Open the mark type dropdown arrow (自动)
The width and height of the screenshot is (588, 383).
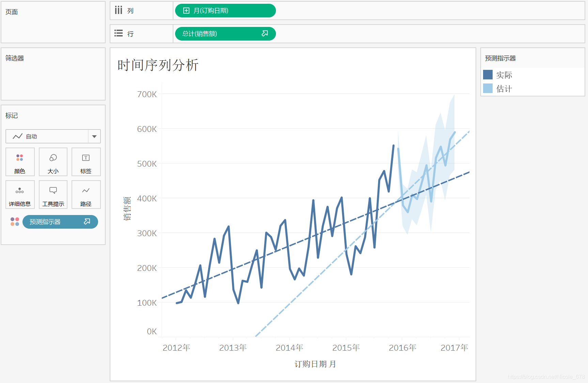pyautogui.click(x=94, y=136)
